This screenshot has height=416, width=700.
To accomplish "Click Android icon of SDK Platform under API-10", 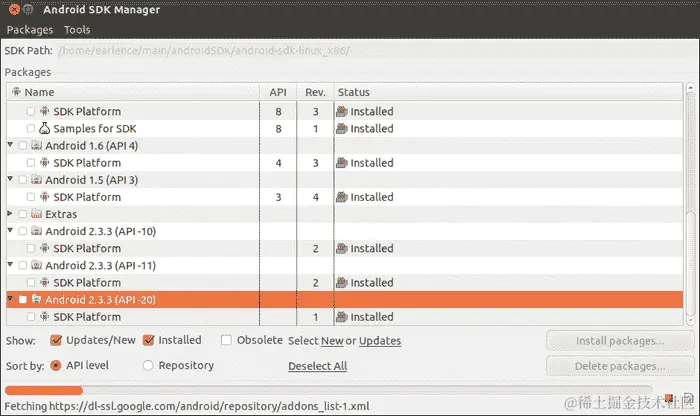I will pyautogui.click(x=44, y=248).
